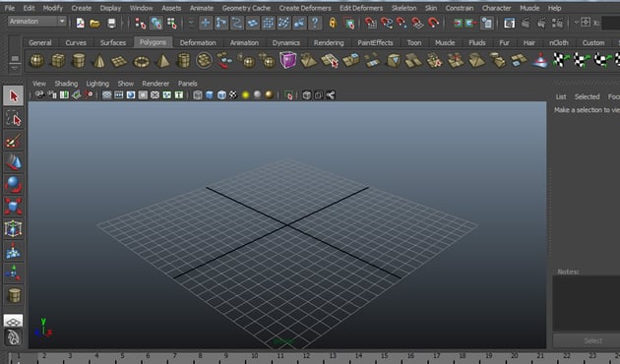Image resolution: width=620 pixels, height=364 pixels.
Task: Toggle snap to grids magnet
Action: pos(370,24)
